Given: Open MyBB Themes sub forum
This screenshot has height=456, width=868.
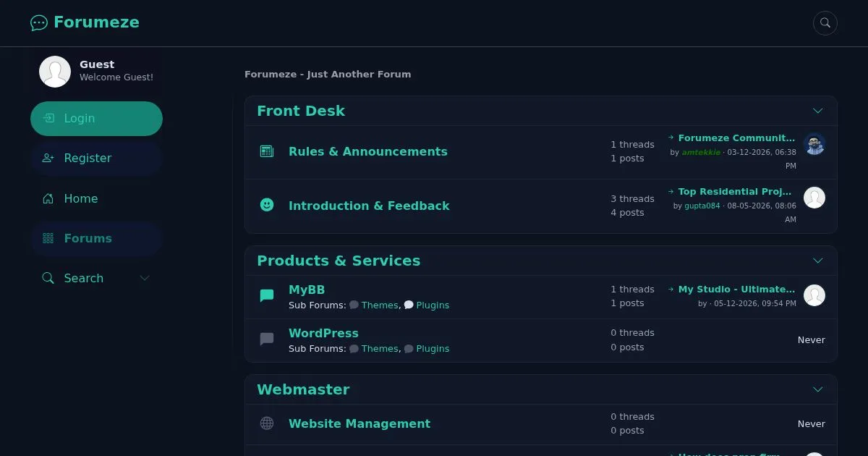Looking at the screenshot, I should pyautogui.click(x=380, y=305).
